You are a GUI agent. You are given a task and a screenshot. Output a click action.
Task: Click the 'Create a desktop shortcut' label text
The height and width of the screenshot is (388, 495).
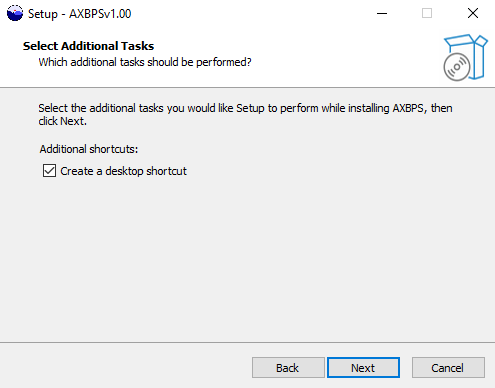pos(123,171)
